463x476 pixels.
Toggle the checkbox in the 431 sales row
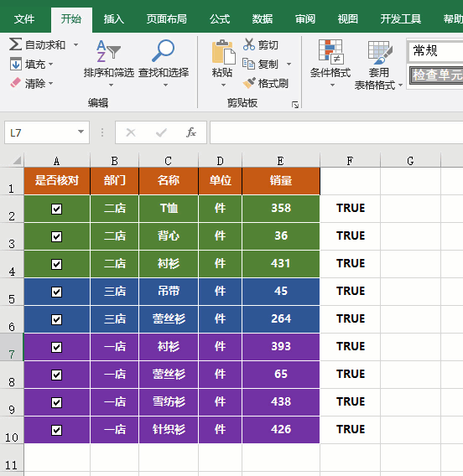point(56,264)
